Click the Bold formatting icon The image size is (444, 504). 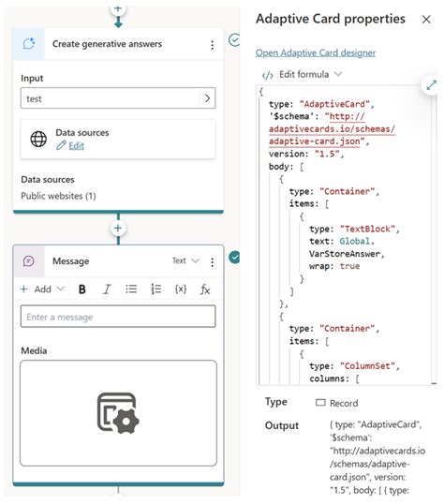click(82, 289)
